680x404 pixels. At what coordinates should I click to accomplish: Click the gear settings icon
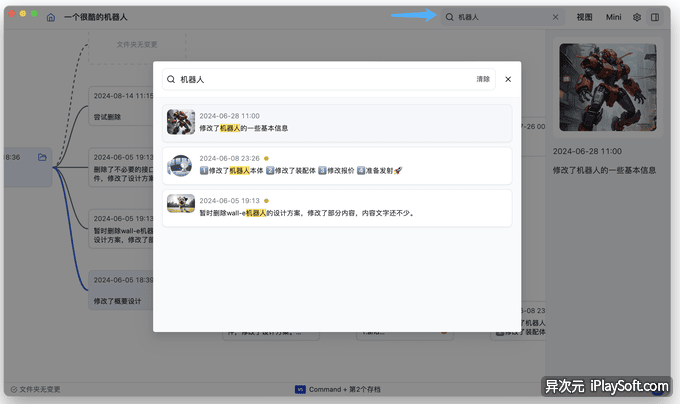(x=637, y=17)
